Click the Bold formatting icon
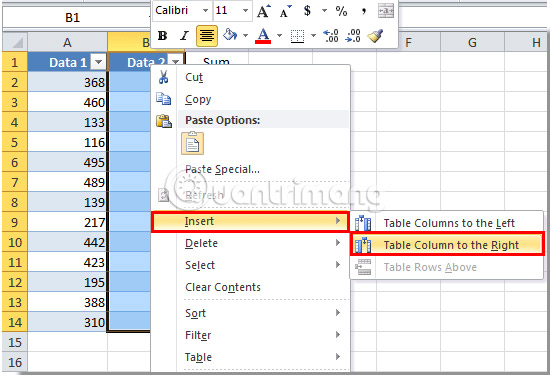 162,35
